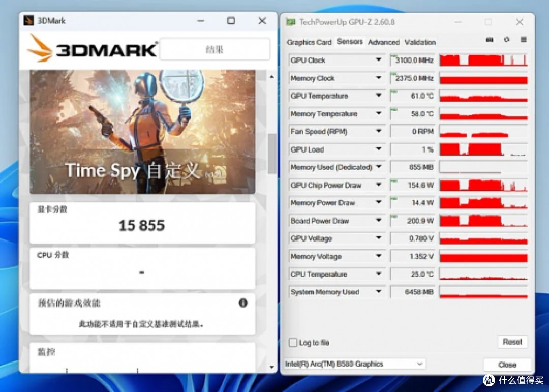Click the 154.6 W chip power value
549x392 pixels.
pos(420,185)
